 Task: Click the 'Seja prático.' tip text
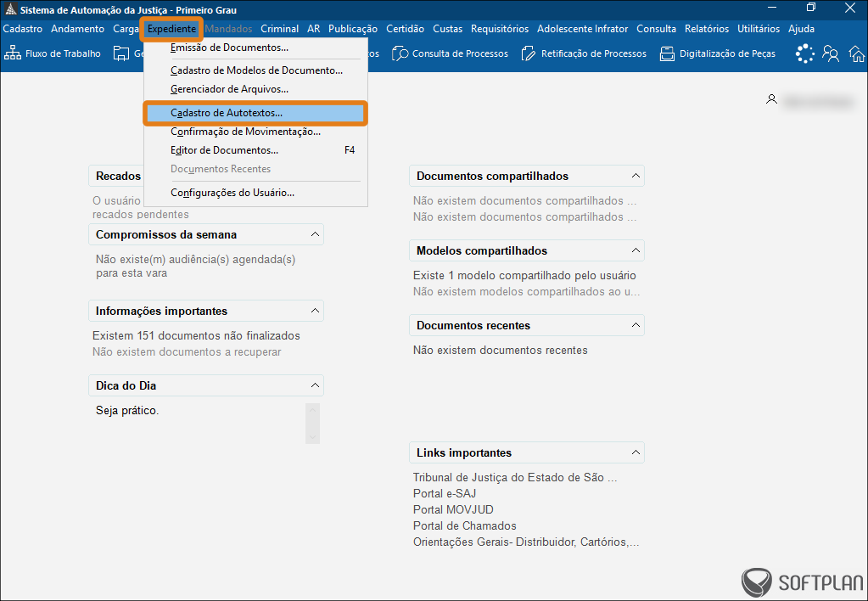tap(127, 411)
